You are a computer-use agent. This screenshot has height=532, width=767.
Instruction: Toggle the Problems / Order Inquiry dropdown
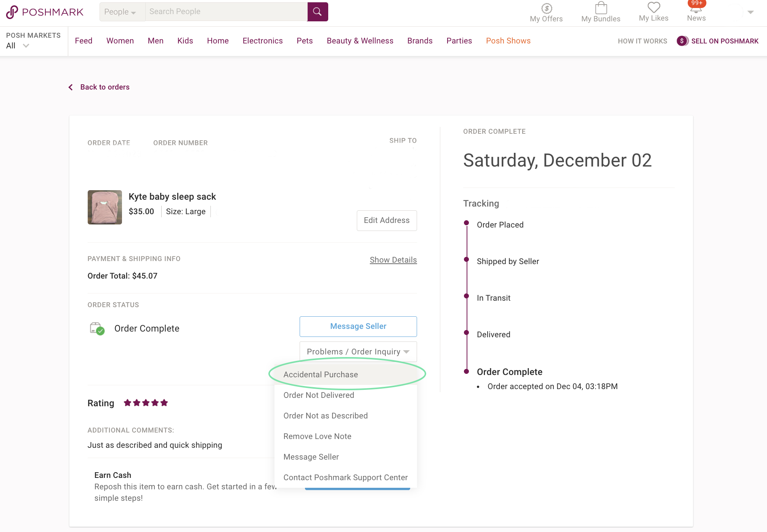358,352
